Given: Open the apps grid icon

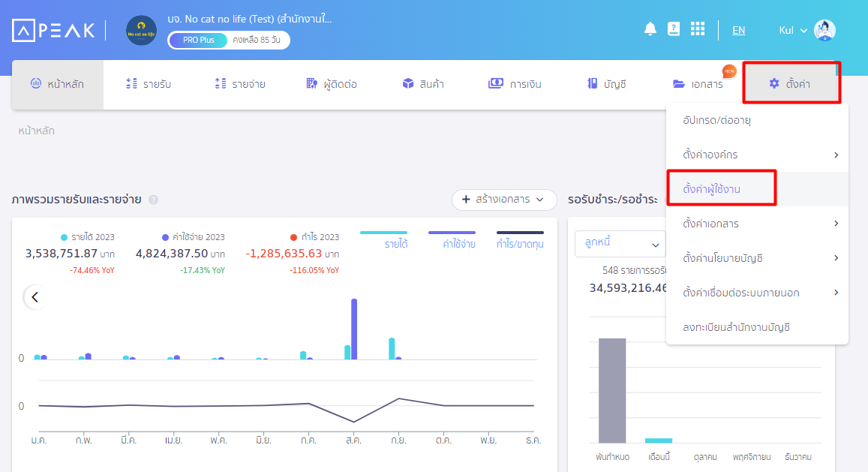Looking at the screenshot, I should (698, 29).
